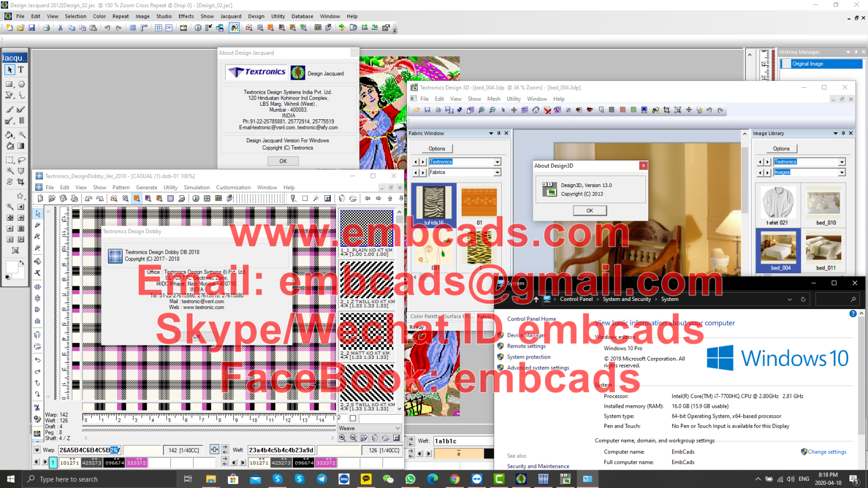The image size is (868, 488).
Task: Create new file via Design Dobby new document icon
Action: point(40,198)
